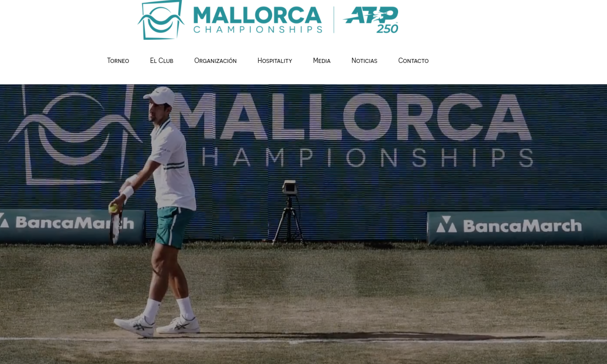Go to the Hospitality section
Viewport: 607px width, 364px height.
275,61
